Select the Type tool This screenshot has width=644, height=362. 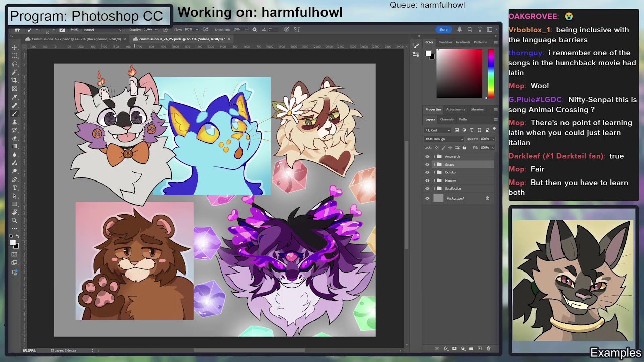pos(14,188)
